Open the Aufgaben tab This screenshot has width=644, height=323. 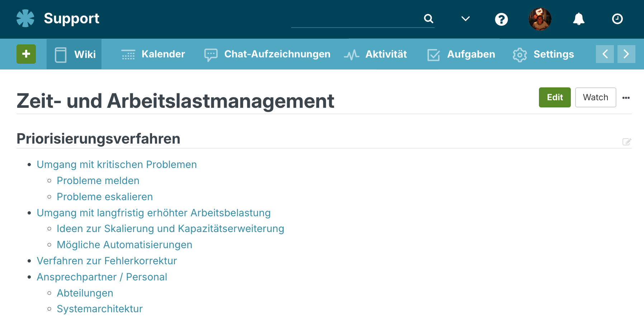click(x=461, y=54)
